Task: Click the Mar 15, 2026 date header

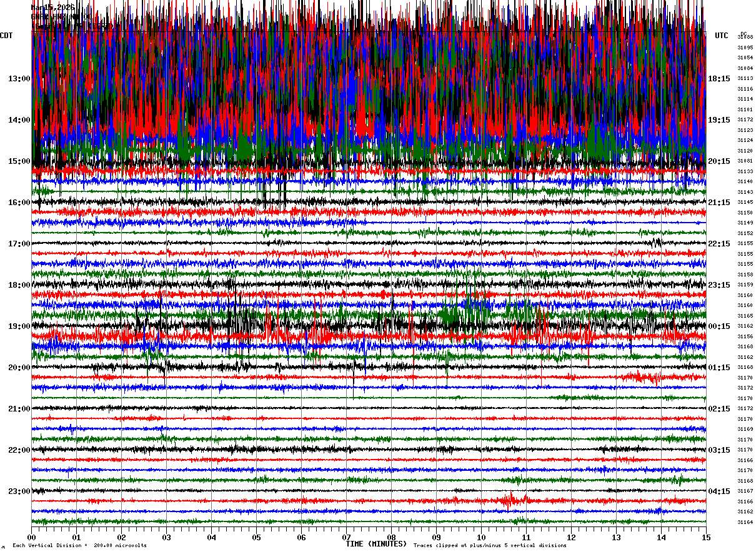Action: click(53, 8)
